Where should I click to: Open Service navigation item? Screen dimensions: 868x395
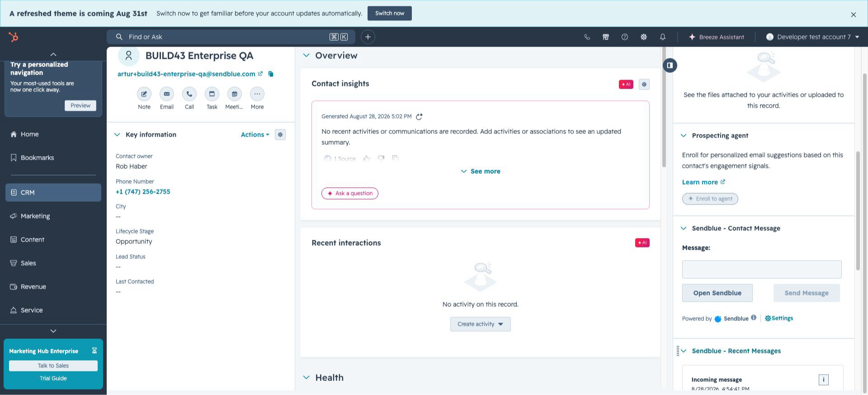(x=53, y=310)
